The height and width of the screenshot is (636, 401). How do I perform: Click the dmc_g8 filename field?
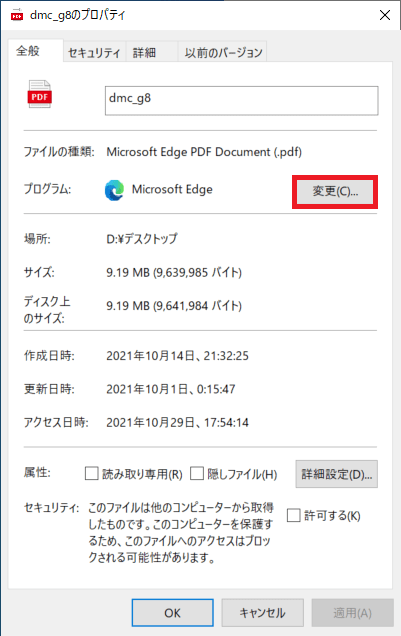coord(242,101)
